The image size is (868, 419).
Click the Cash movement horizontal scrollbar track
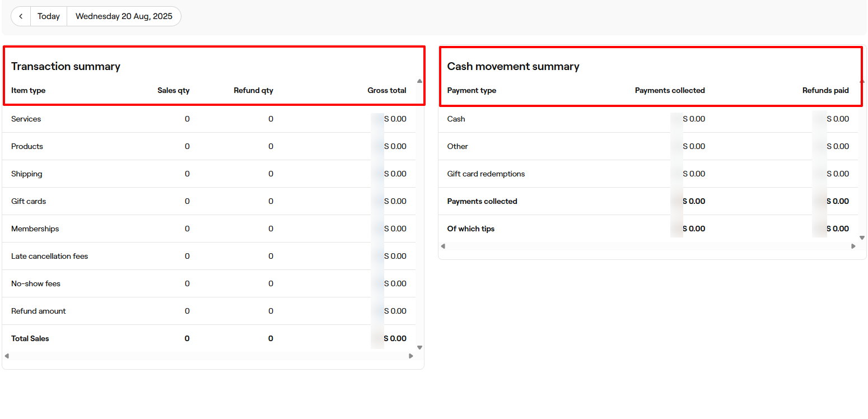click(x=648, y=246)
